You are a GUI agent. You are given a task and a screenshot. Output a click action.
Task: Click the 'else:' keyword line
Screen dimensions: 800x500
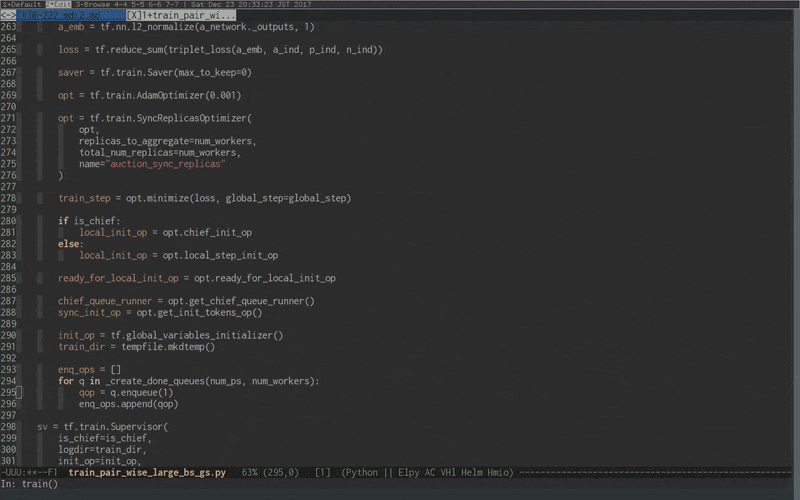coord(71,244)
